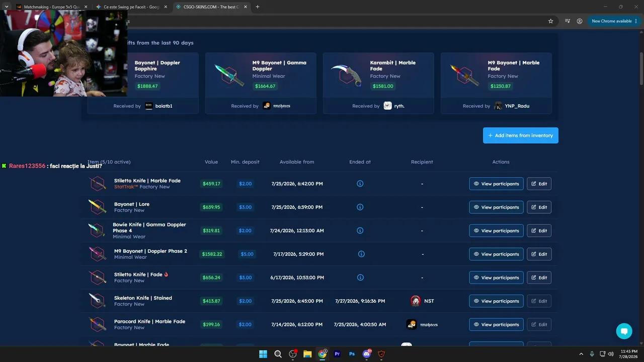The image size is (644, 362).
Task: Close the Matchmaking Europe 5v5 tab
Action: coord(86,7)
